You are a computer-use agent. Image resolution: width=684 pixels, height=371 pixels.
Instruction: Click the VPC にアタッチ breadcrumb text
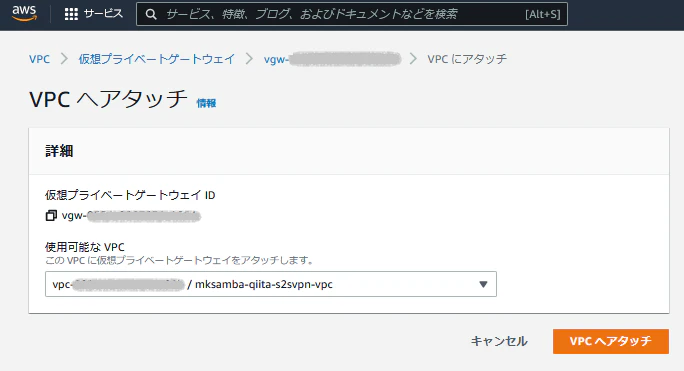click(467, 59)
